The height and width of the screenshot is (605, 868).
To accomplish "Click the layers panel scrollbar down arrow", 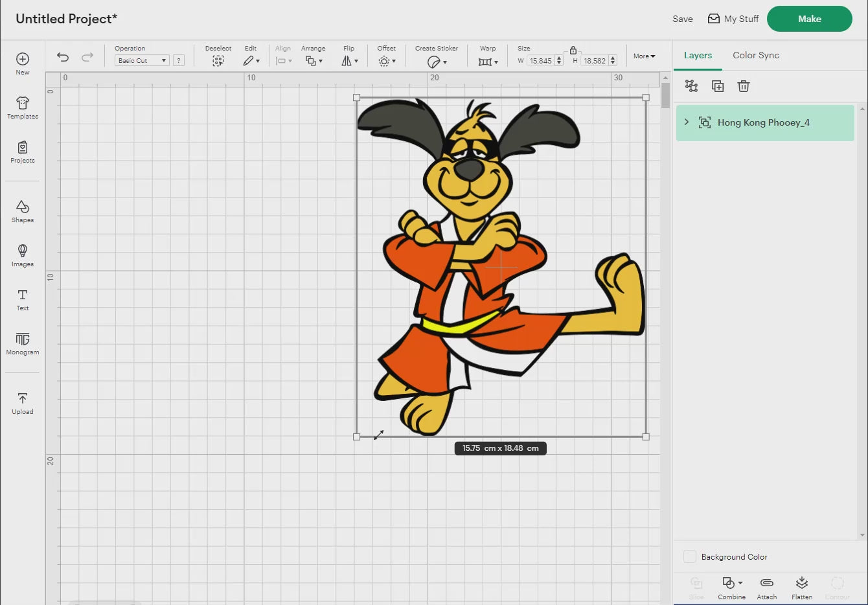I will (x=862, y=535).
